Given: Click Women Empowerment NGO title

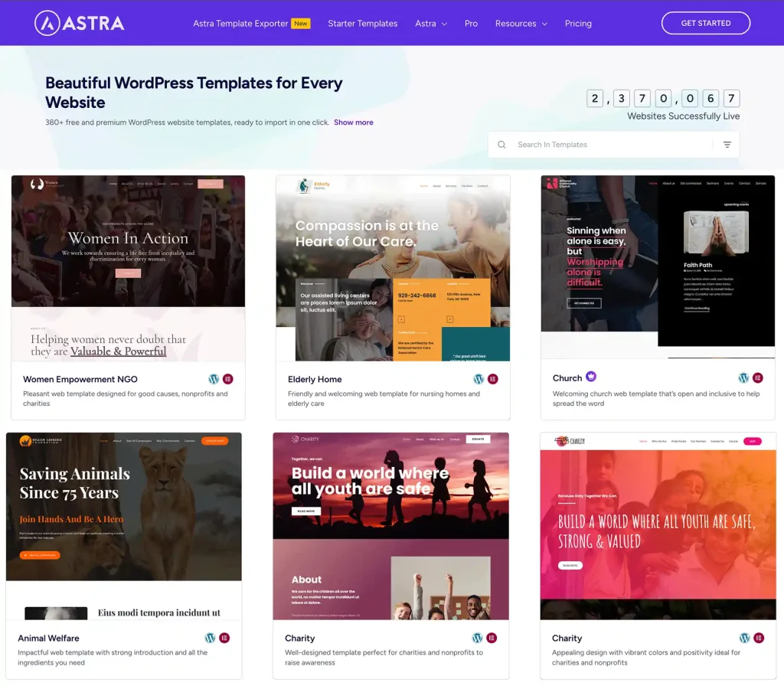Looking at the screenshot, I should pos(80,380).
